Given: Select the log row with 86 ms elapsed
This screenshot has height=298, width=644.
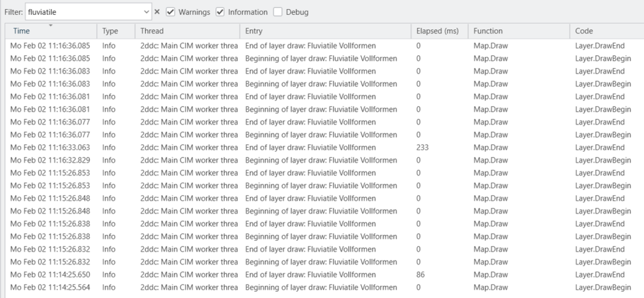Looking at the screenshot, I should pos(324,275).
